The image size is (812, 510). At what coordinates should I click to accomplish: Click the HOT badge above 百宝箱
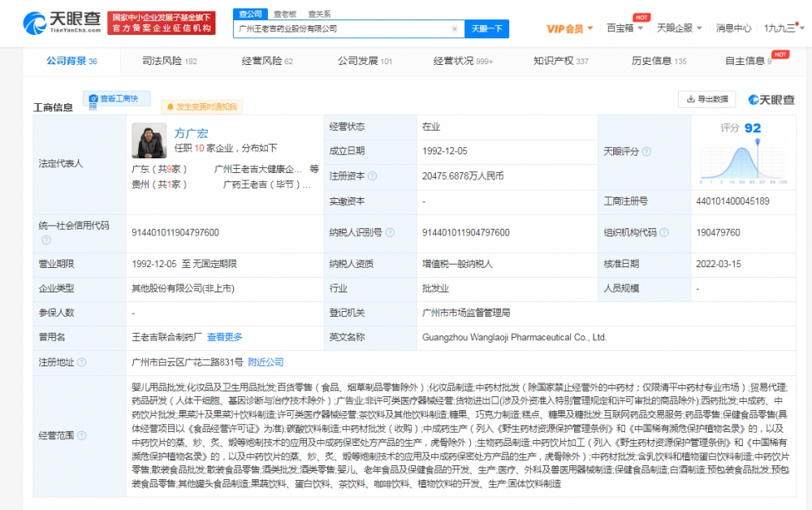(x=641, y=17)
